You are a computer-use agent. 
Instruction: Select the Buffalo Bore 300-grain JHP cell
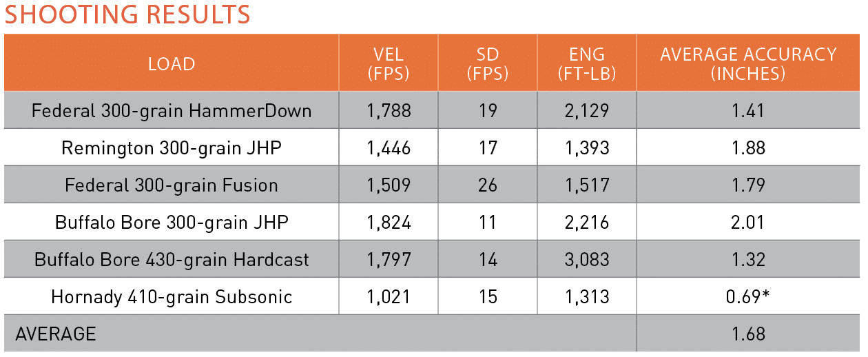[172, 223]
